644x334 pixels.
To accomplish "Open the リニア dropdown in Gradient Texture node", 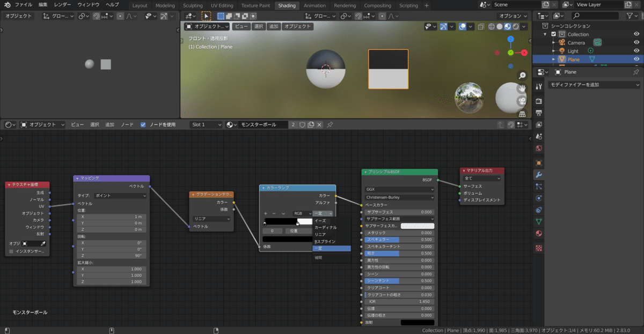I will point(211,219).
